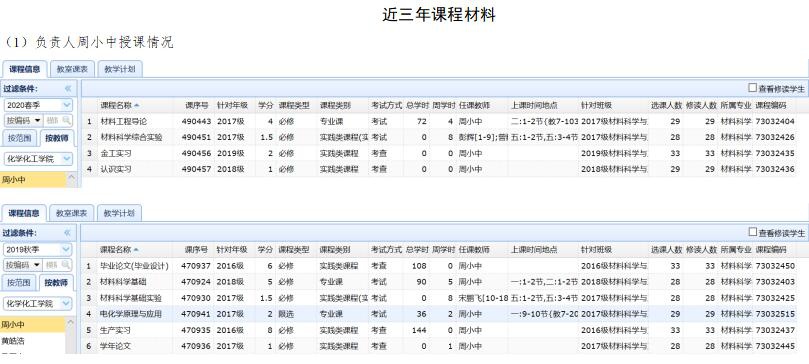
Task: Select teacher 黄皓浩 in the teacher list
Action: pyautogui.click(x=33, y=341)
